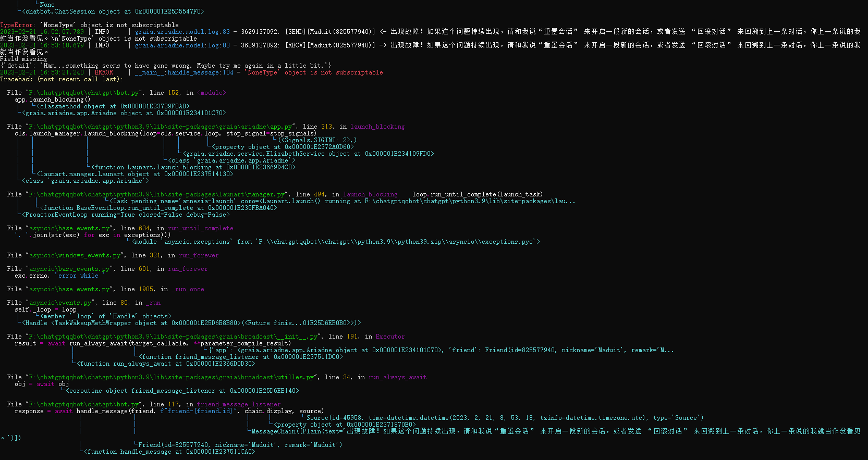The width and height of the screenshot is (868, 460).
Task: Click 'line 313, in launch_blocking'
Action: pos(354,127)
